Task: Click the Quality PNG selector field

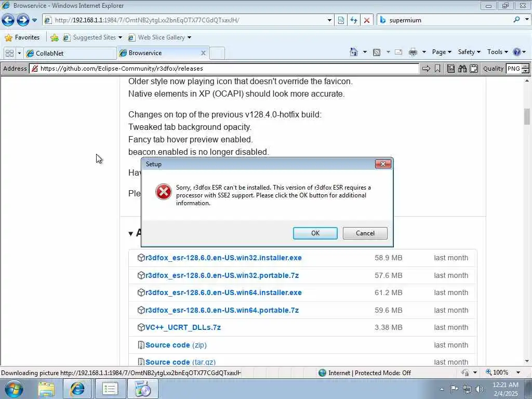Action: coord(513,69)
